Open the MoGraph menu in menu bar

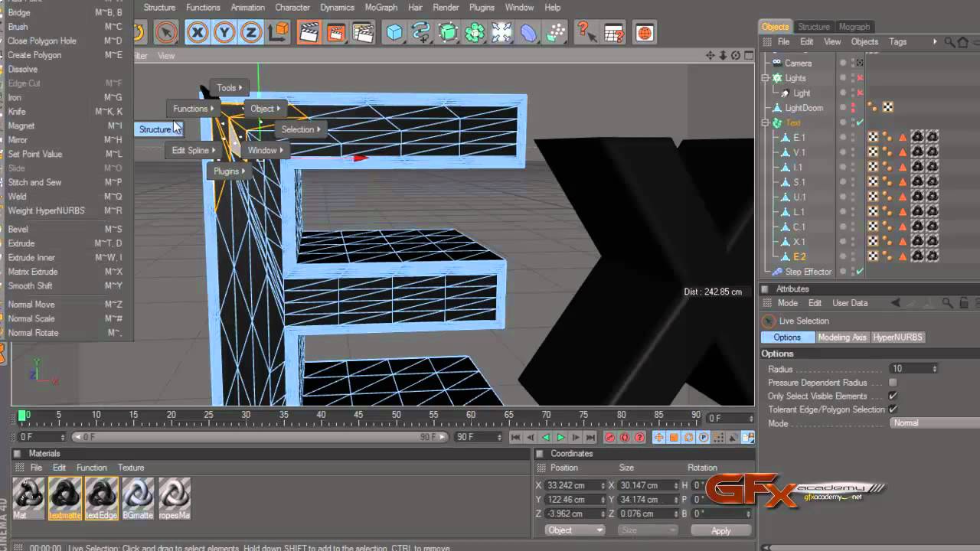click(381, 8)
